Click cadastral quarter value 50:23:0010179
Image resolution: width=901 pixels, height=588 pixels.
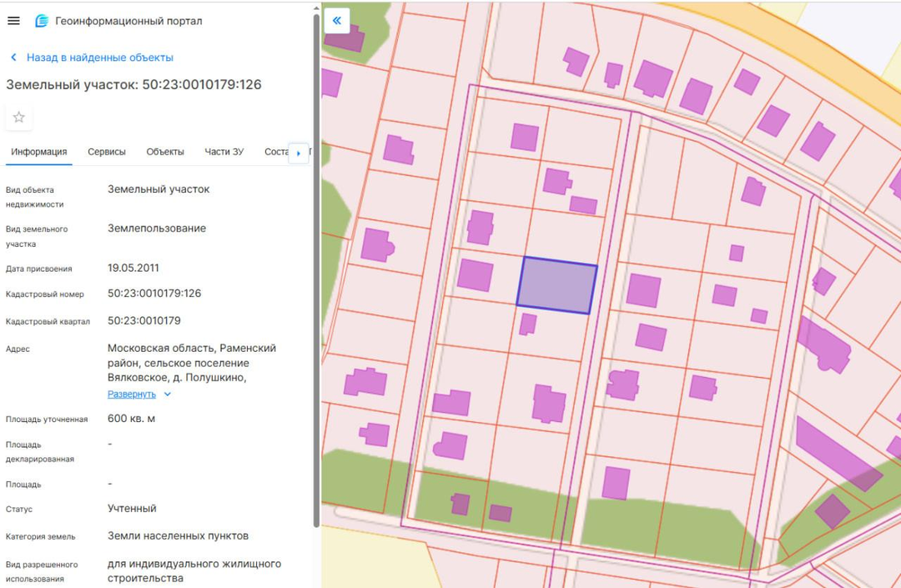pos(144,320)
